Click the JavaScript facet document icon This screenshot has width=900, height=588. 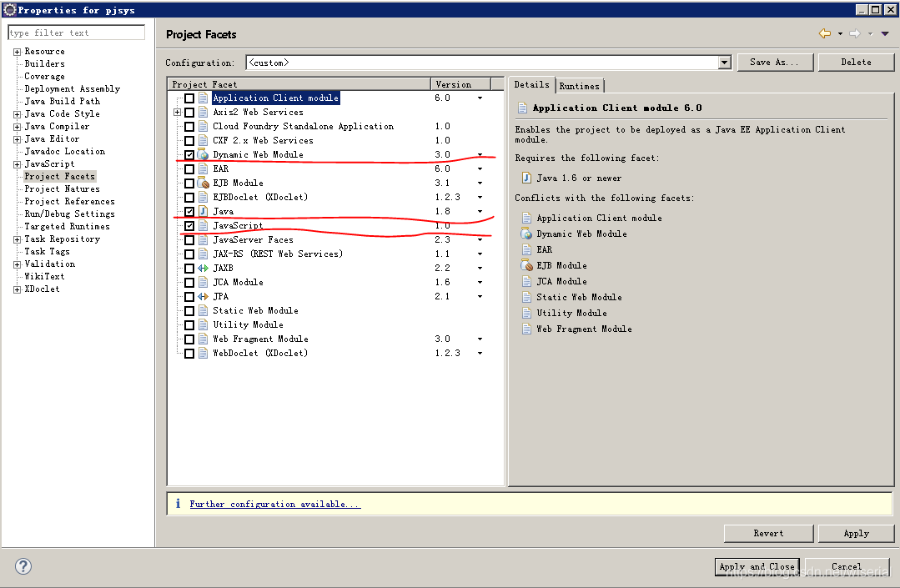coord(203,225)
